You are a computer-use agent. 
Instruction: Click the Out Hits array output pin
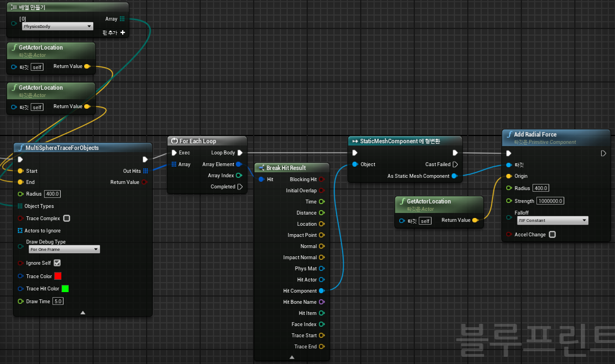146,171
